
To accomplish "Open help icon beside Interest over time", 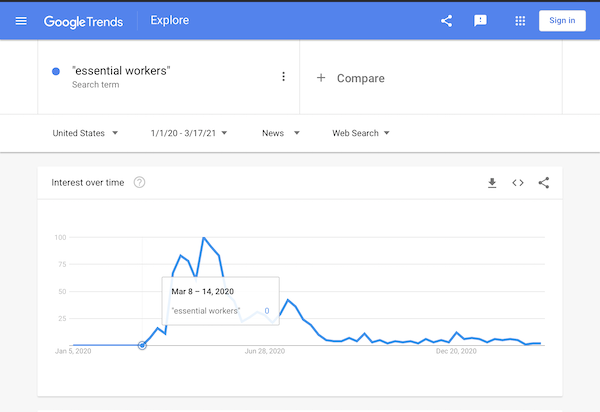I will [139, 182].
